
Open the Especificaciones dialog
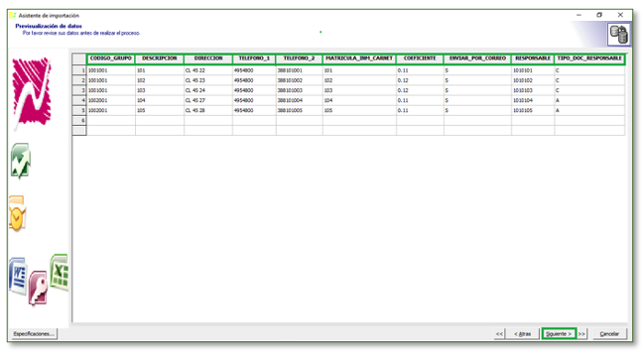(x=34, y=333)
